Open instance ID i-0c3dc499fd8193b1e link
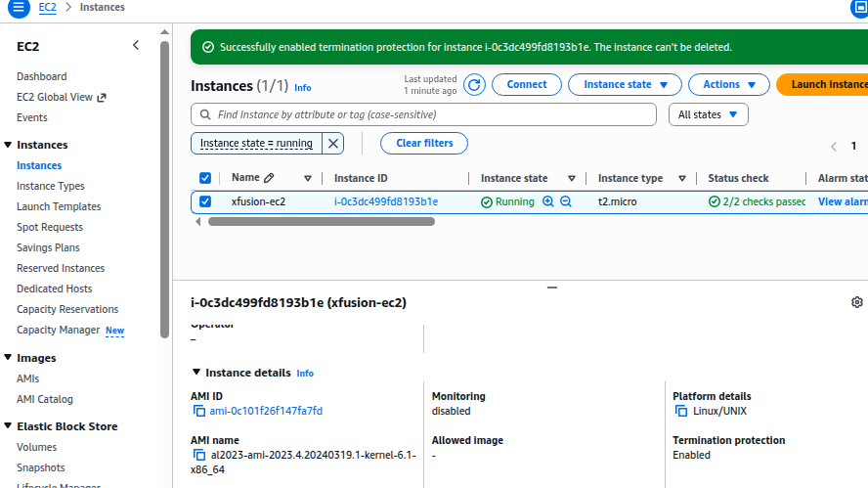Screen dimensions: 868x488 (385, 201)
